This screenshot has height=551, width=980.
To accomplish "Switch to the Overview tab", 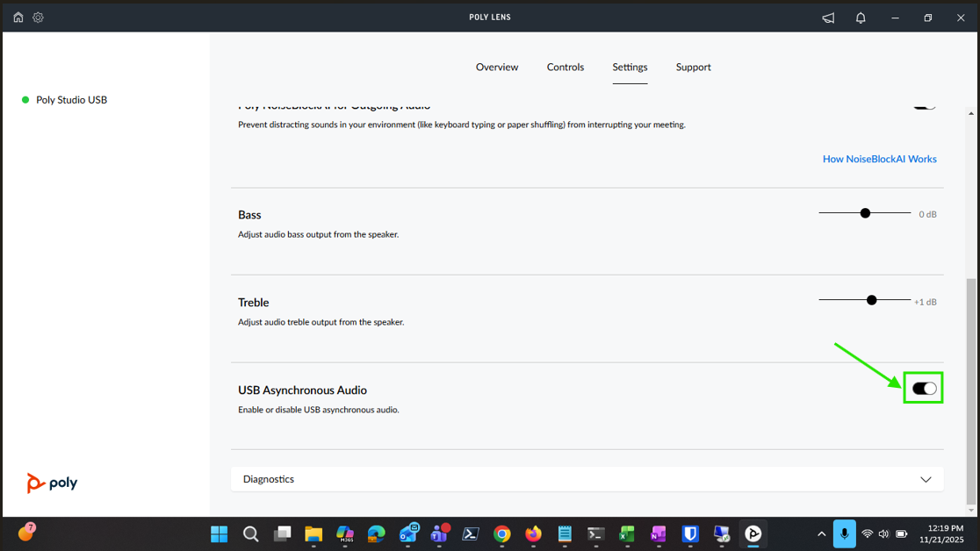I will (x=497, y=68).
